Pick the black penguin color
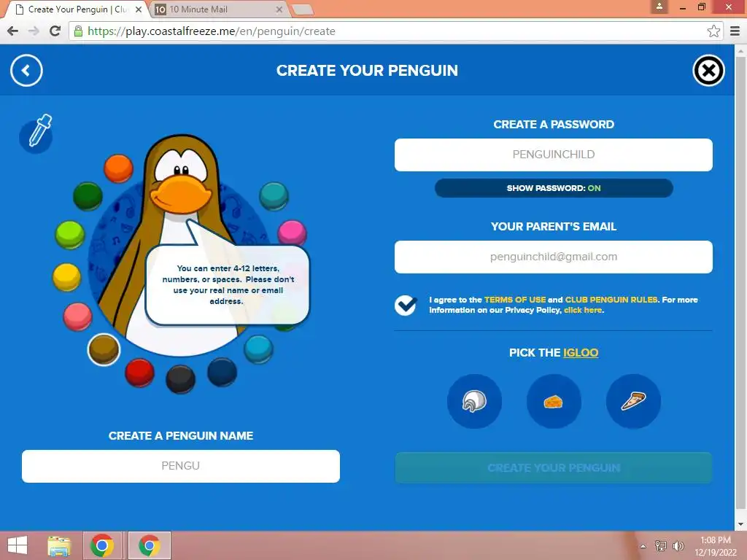 181,379
